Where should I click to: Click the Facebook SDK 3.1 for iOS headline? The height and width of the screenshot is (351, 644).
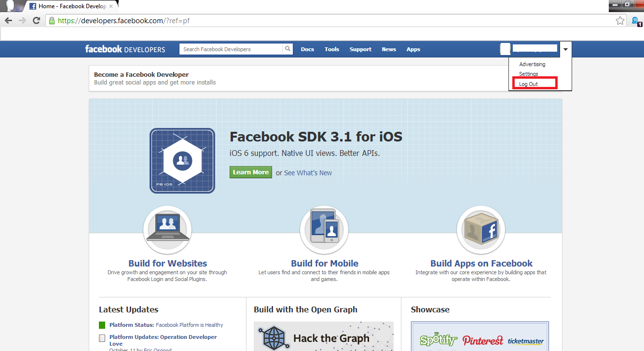pos(316,137)
